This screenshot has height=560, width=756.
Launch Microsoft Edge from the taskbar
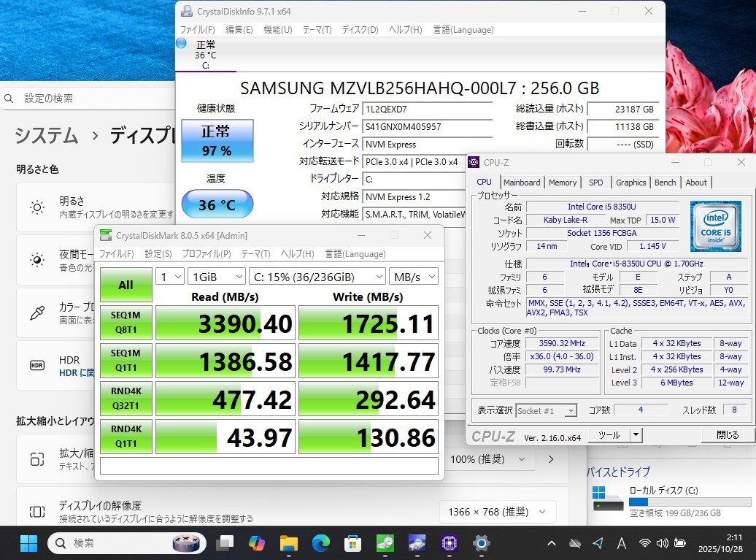tap(321, 543)
